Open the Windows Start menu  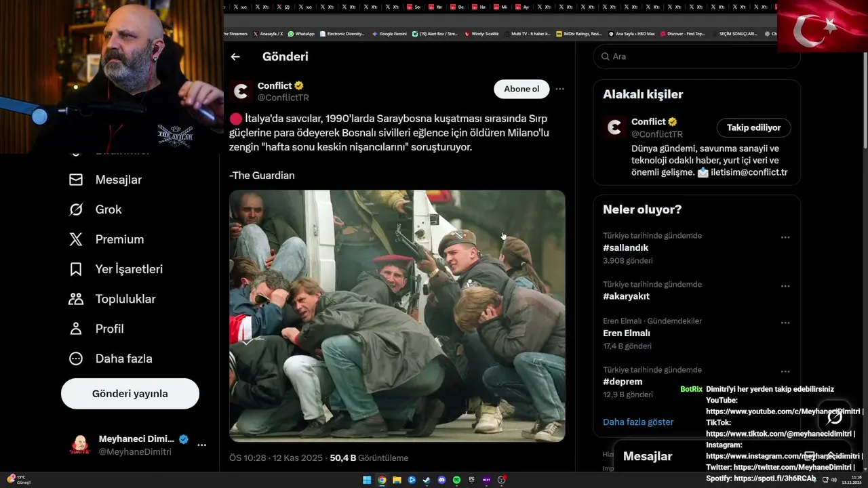coord(367,480)
